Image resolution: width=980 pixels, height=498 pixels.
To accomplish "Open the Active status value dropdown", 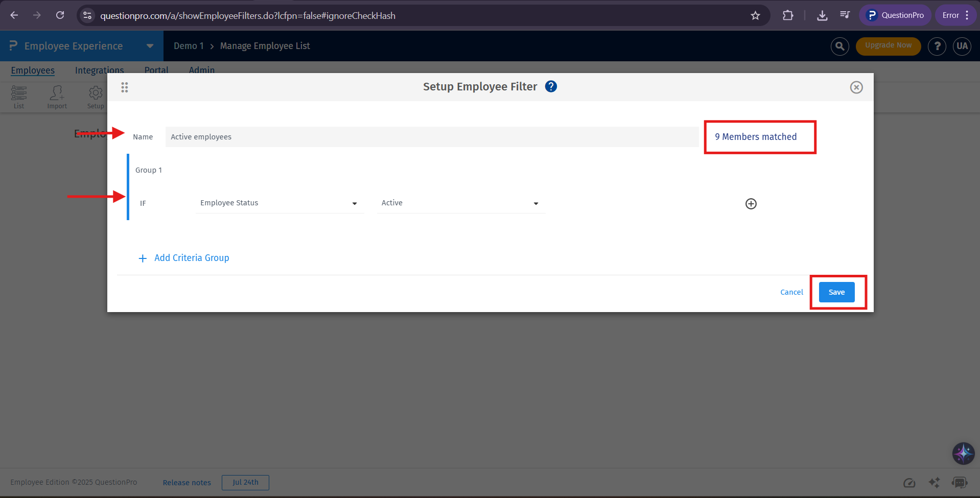I will [459, 203].
